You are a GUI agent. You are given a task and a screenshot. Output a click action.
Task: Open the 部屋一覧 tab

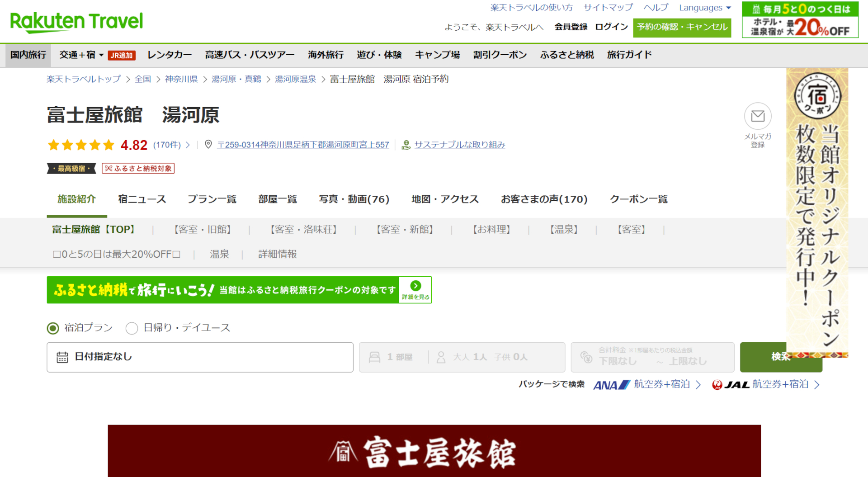point(278,199)
